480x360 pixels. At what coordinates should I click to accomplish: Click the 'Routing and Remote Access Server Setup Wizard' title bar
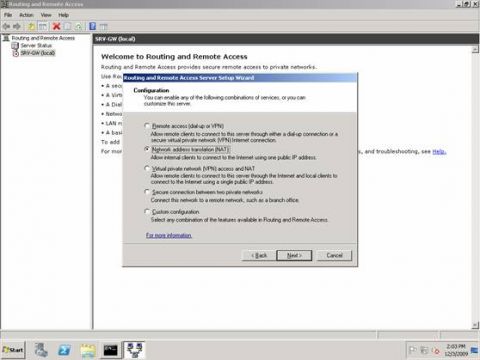pos(240,78)
